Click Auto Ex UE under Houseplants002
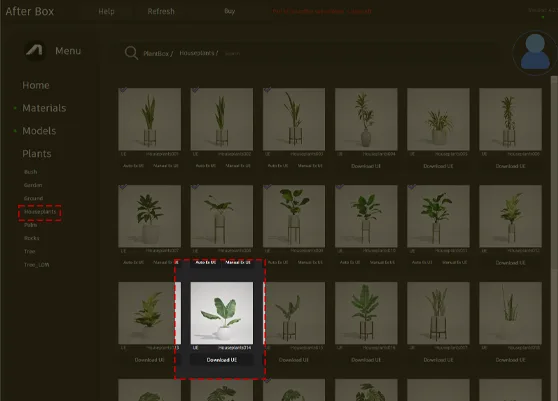This screenshot has width=558, height=401. 206,166
